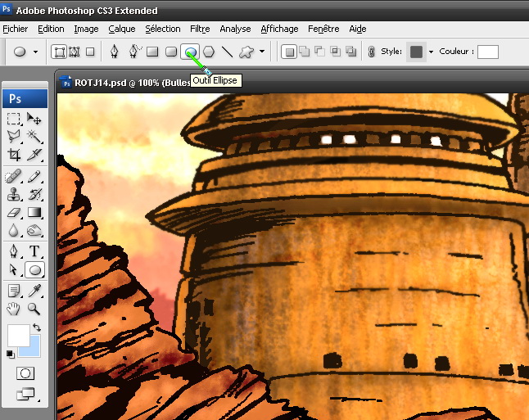Open tool preset picker dropdown

pos(35,52)
